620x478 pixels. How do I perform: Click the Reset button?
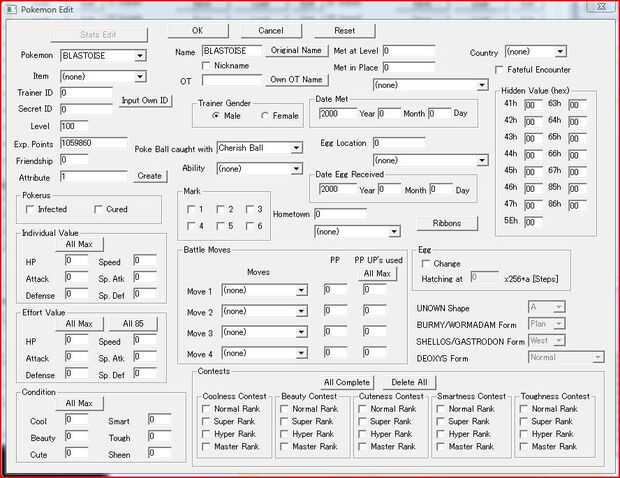(344, 30)
